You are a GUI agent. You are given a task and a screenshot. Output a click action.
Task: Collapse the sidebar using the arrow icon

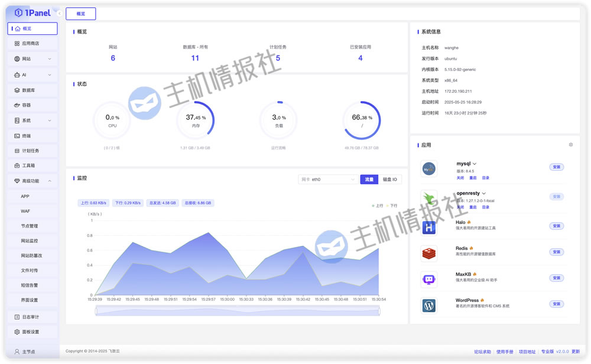tap(60, 13)
